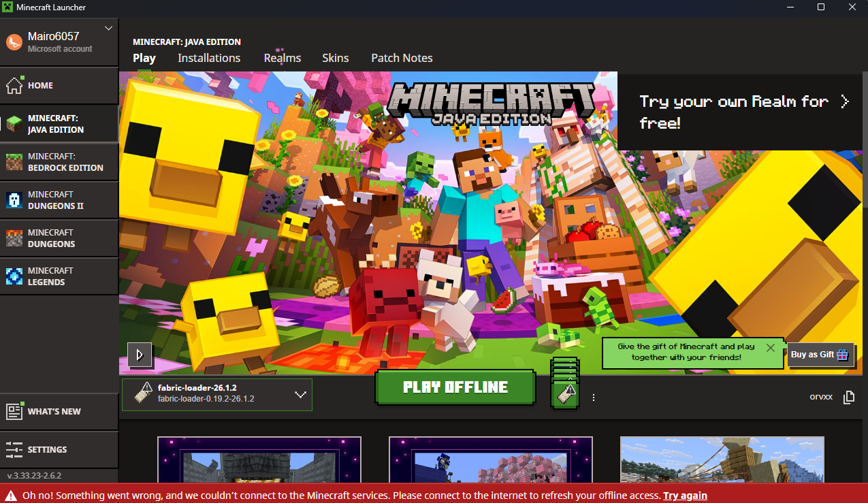Open the Skins tab

tap(336, 58)
